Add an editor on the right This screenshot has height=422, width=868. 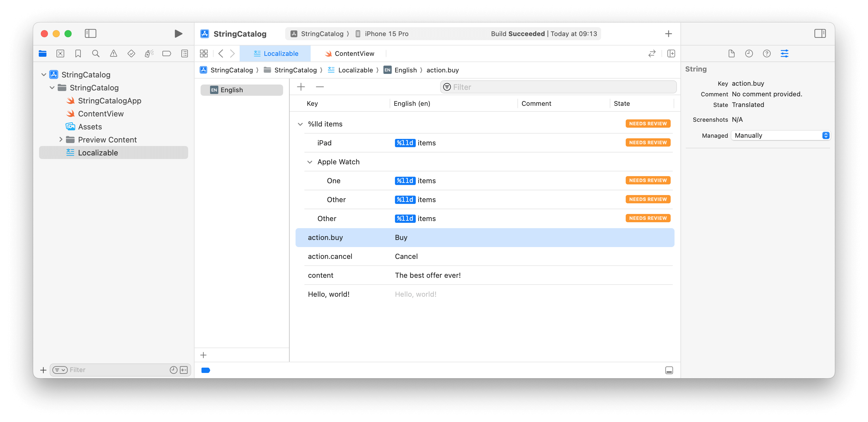coord(671,53)
